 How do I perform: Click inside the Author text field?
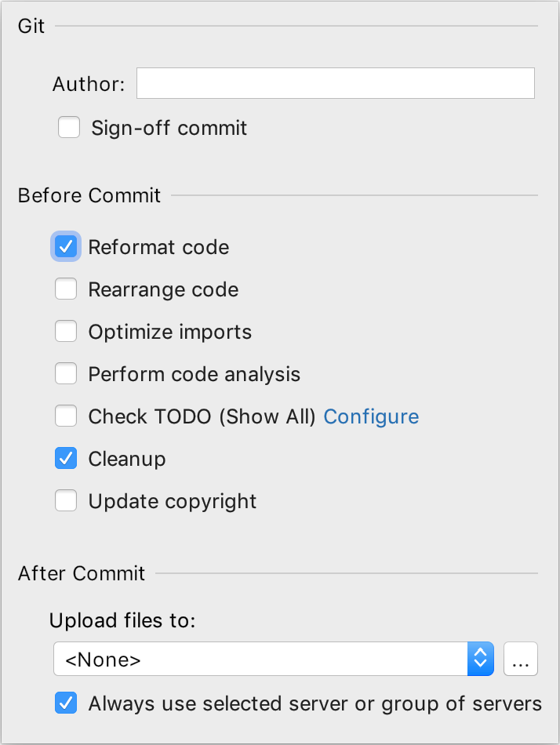tap(336, 82)
